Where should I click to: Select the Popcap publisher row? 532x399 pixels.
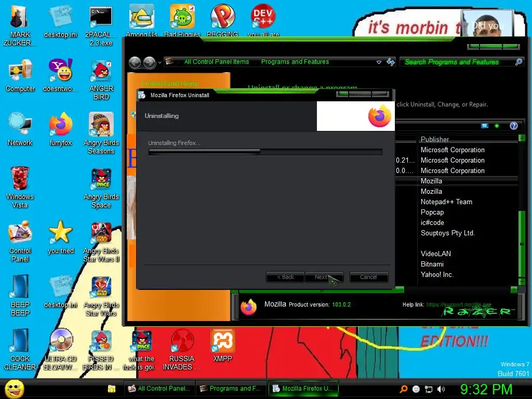pos(432,212)
